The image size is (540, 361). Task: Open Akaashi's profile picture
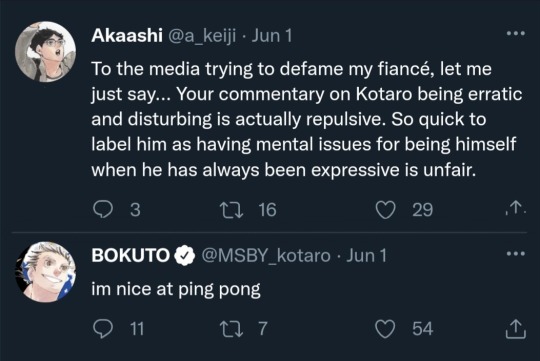[45, 52]
